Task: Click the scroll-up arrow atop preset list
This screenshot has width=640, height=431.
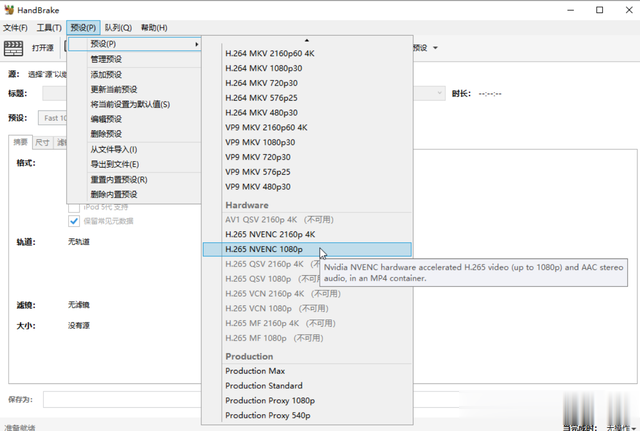Action: pos(307,40)
